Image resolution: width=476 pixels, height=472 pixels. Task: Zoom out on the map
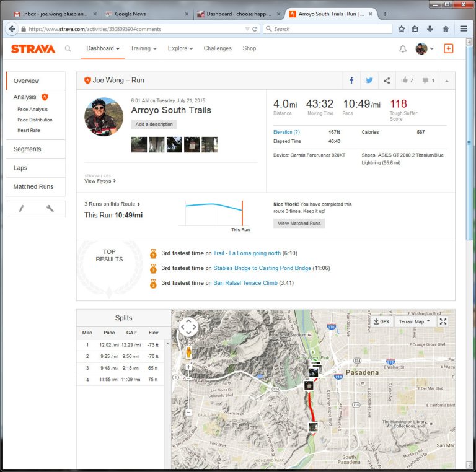coord(188,413)
